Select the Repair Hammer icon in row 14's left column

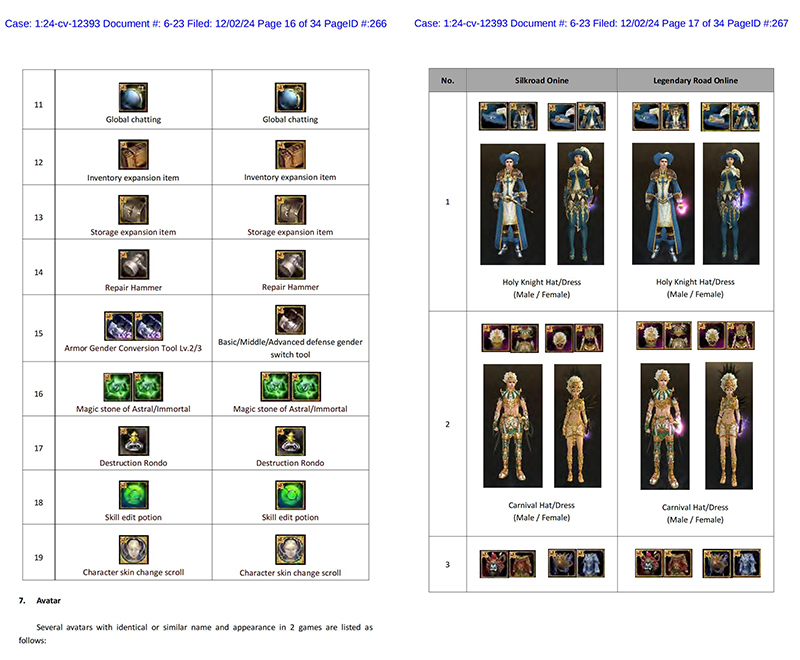134,264
